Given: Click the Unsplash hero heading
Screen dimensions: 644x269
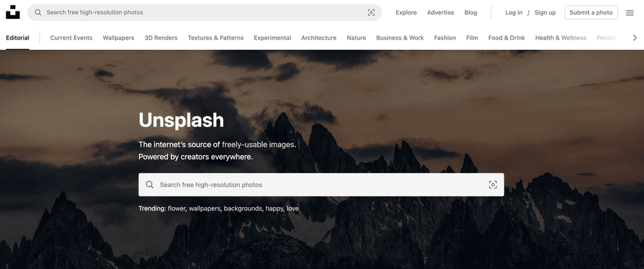Looking at the screenshot, I should pyautogui.click(x=181, y=120).
